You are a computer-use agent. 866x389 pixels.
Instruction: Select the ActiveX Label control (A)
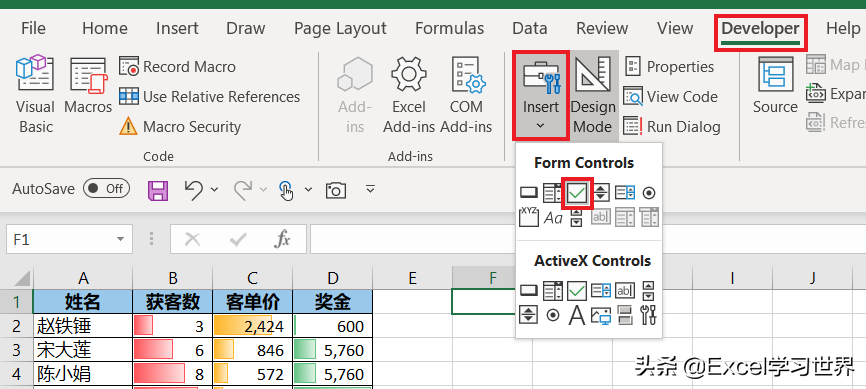click(x=577, y=316)
